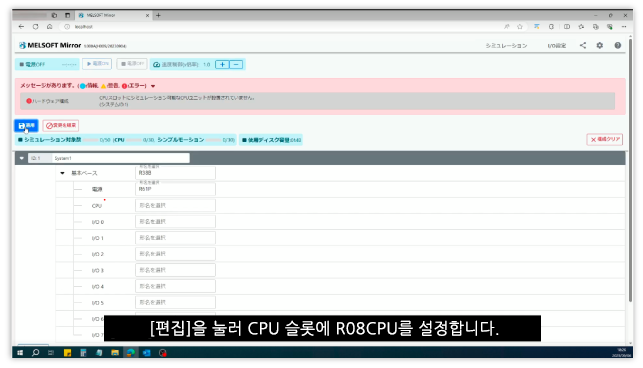Screen dimensions: 643x368
Task: Open the CPU model selection dropdown
Action: (175, 206)
